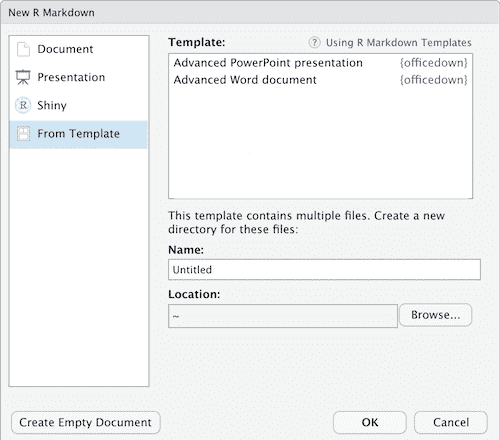Image resolution: width=500 pixels, height=440 pixels.
Task: Click the Document page icon
Action: [x=23, y=50]
